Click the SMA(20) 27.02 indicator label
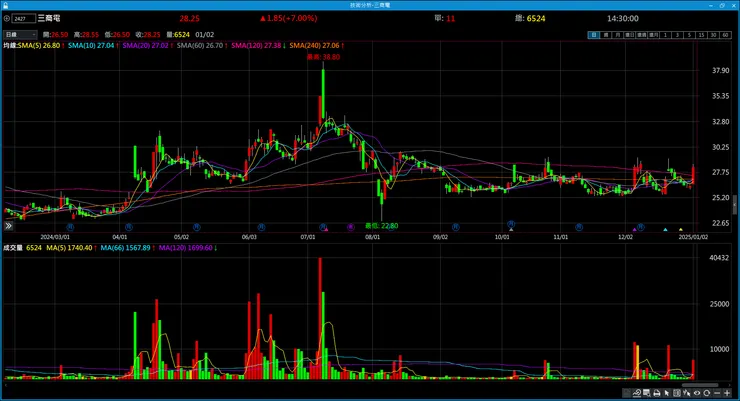The width and height of the screenshot is (740, 401). [x=145, y=45]
